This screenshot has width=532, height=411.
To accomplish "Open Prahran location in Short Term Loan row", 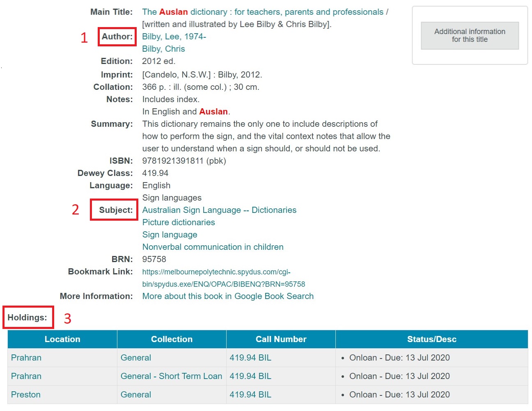I will point(26,376).
